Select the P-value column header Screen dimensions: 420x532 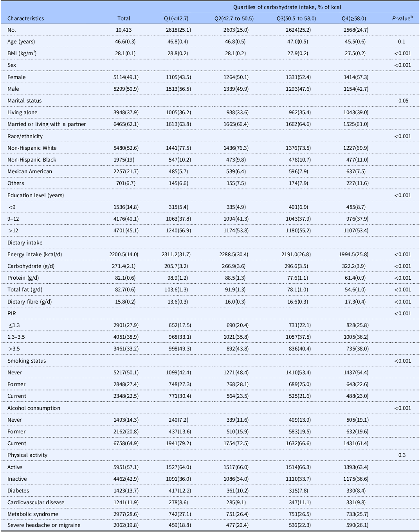point(402,18)
